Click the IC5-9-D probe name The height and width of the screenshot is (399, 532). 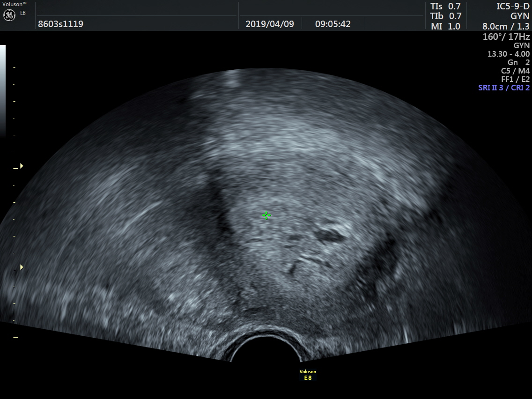point(513,6)
